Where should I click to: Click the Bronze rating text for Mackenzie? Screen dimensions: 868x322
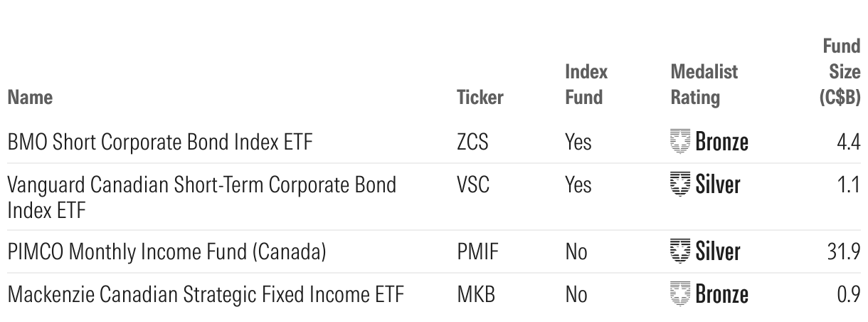tap(721, 294)
